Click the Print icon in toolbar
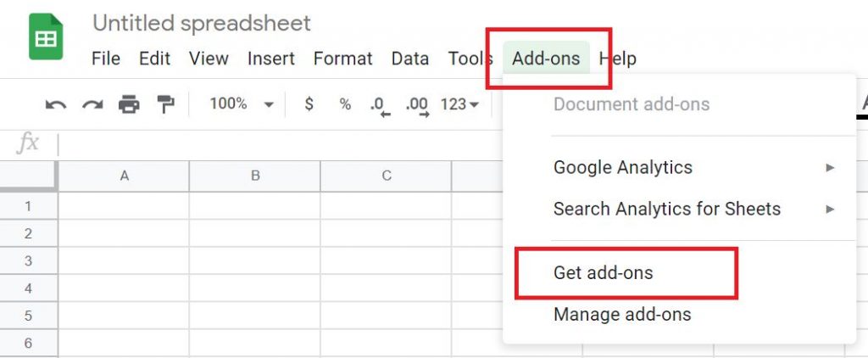 [x=129, y=104]
